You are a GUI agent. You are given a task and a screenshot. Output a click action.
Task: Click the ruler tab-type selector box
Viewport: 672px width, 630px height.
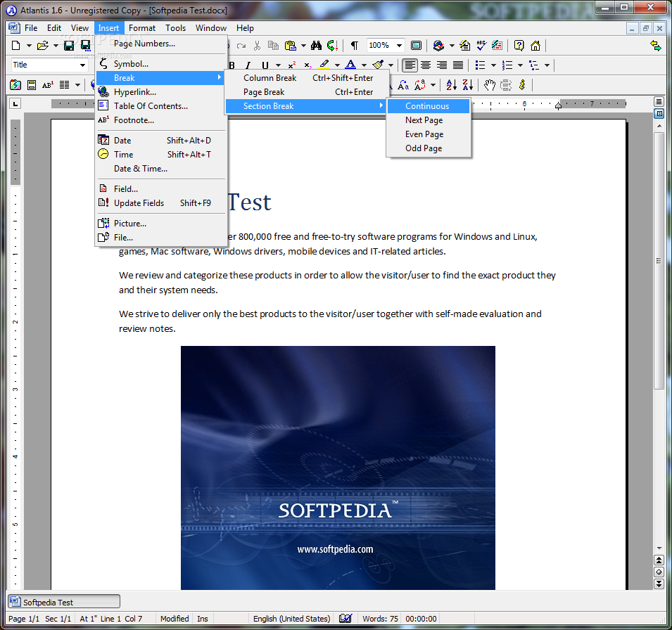15,103
